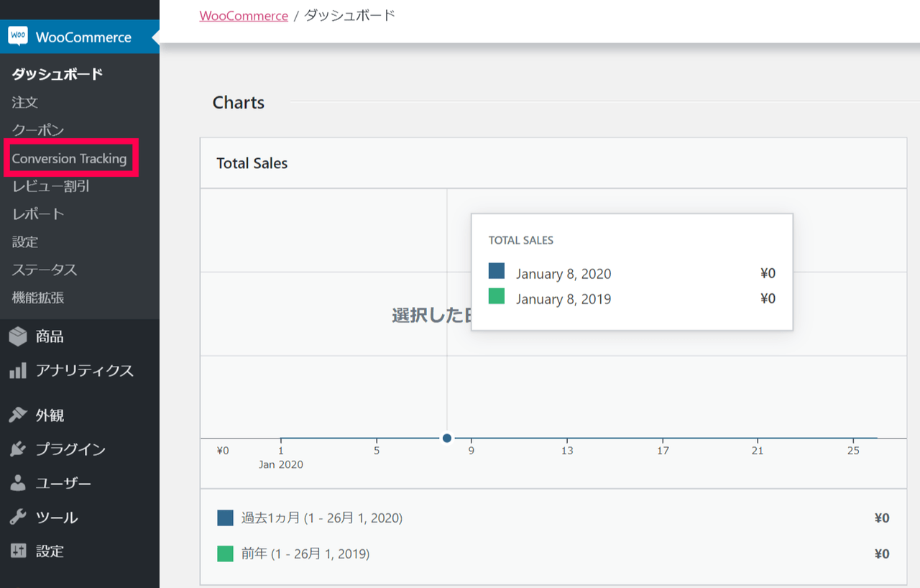Screen dimensions: 920x588
Task: Click the green January 8, 2019 tooltip swatch
Action: (497, 296)
